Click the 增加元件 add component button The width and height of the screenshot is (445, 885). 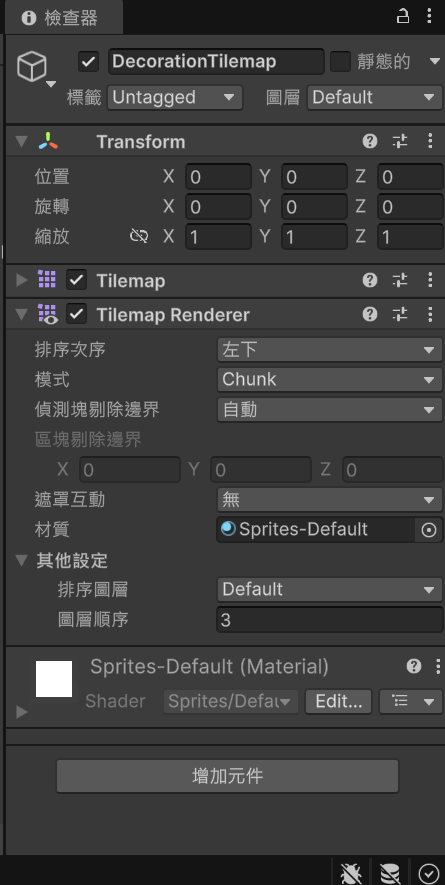point(228,776)
